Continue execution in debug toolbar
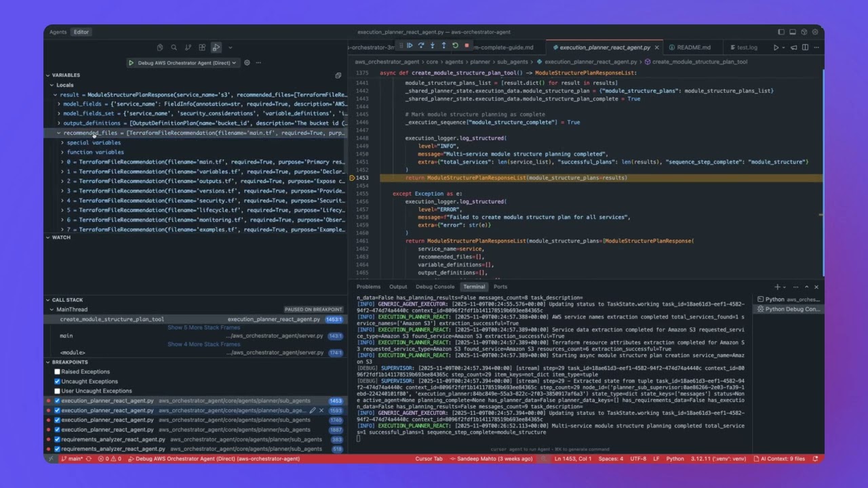Viewport: 868px width, 488px height. click(409, 45)
